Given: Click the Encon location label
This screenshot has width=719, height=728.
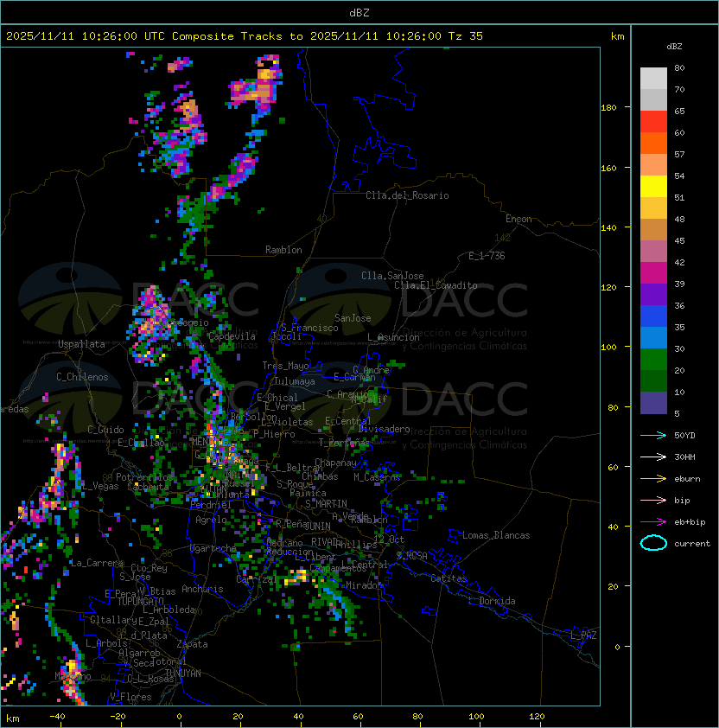Looking at the screenshot, I should [x=519, y=219].
